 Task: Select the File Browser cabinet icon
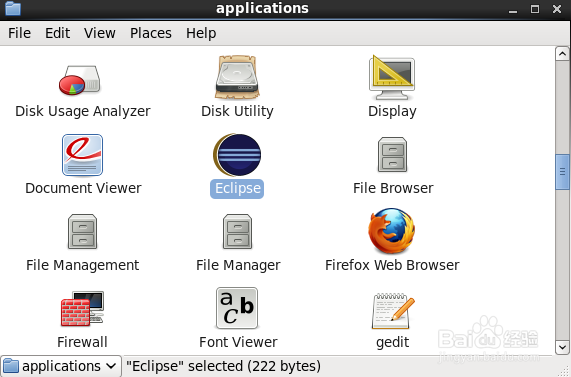[x=392, y=155]
